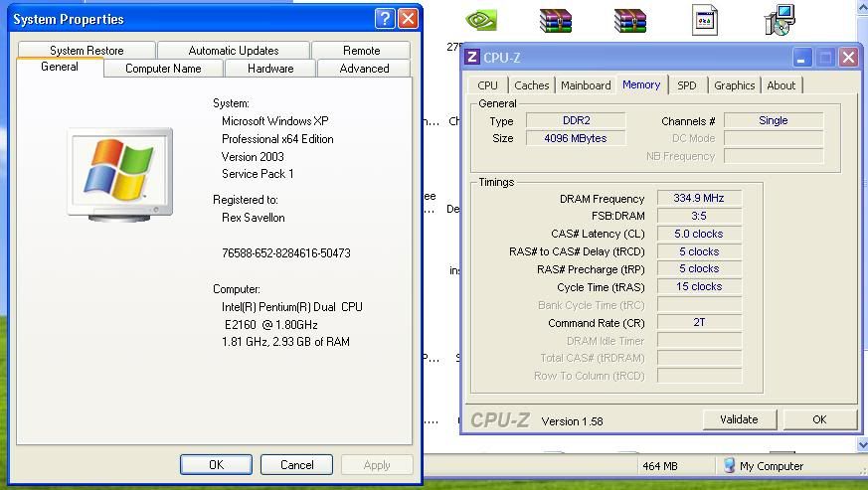Click the 'Version 1.58' label in CPU-Z
This screenshot has width=868, height=490.
point(572,421)
